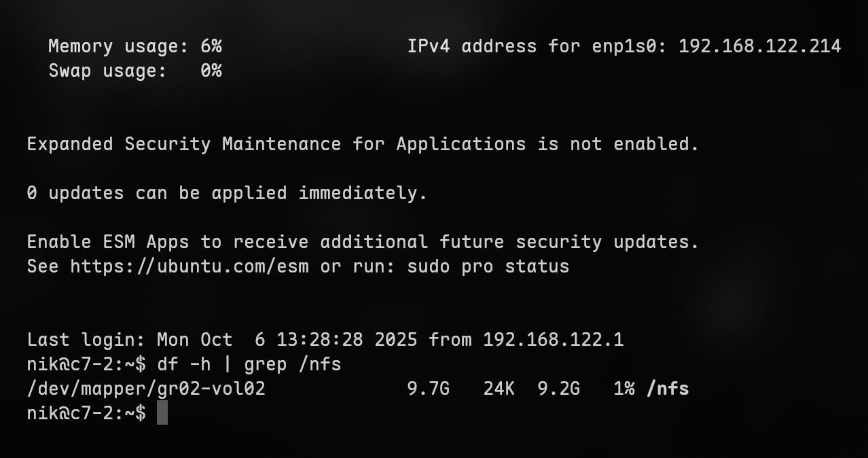Viewport: 868px width, 458px height.
Task: Click the 24K used value
Action: [x=499, y=389]
